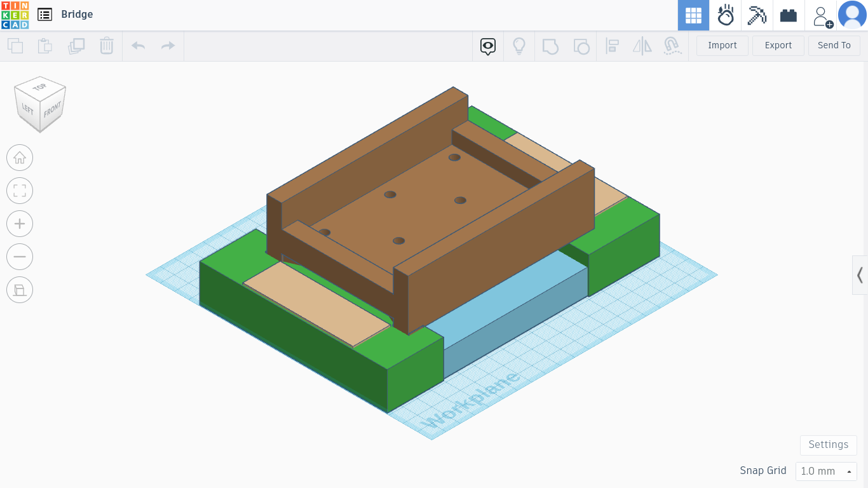Activate the Flip/Mirror tool

tap(642, 46)
